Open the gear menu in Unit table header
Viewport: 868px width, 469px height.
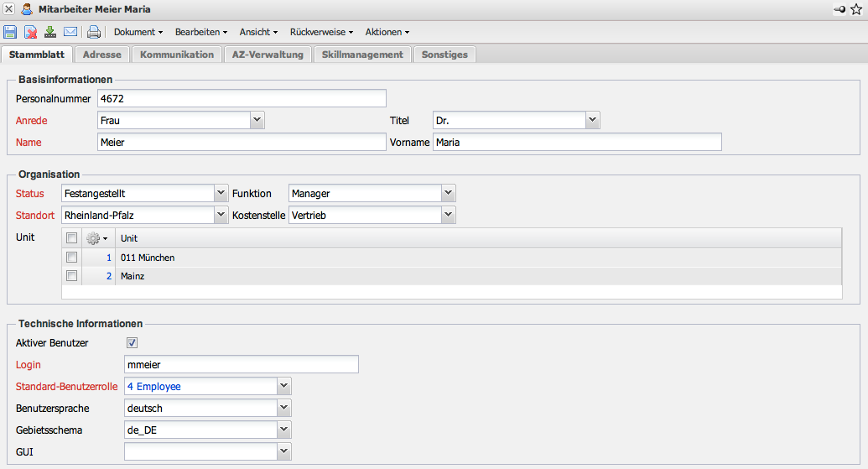(x=97, y=238)
